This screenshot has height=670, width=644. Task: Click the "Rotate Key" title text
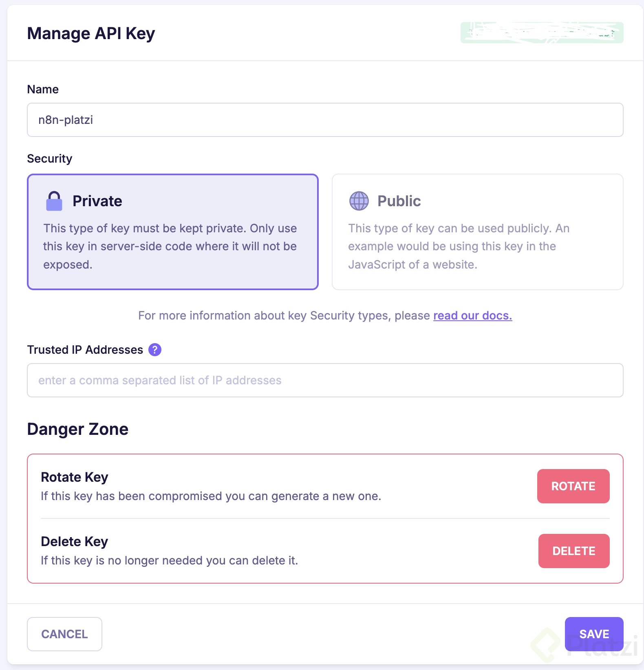(x=75, y=477)
